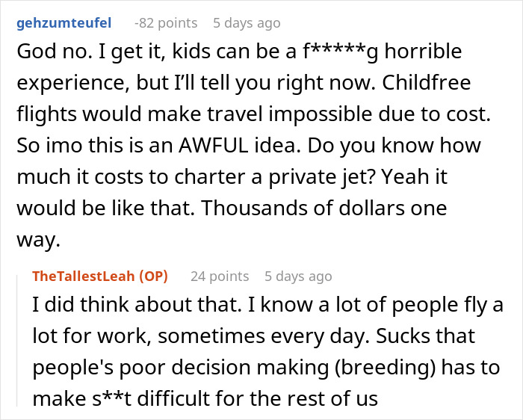Click the -82 points score
Viewport: 523px width, 420px height.
coord(166,23)
